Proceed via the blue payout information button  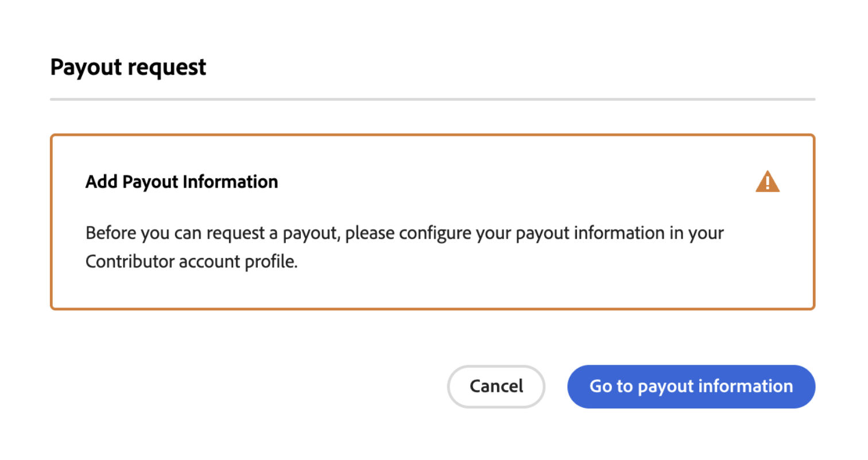(x=691, y=386)
